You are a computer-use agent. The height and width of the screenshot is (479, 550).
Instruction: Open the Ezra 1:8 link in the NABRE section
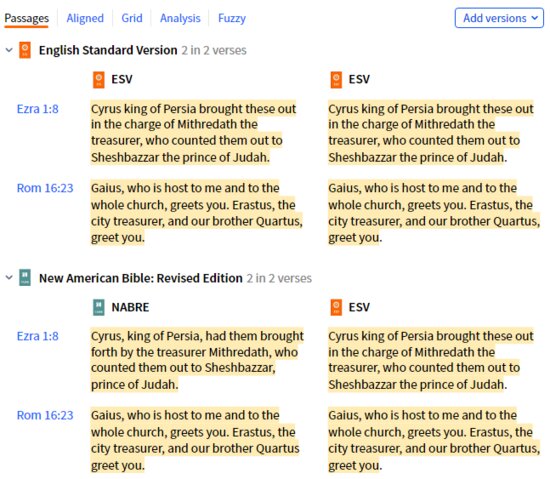38,336
